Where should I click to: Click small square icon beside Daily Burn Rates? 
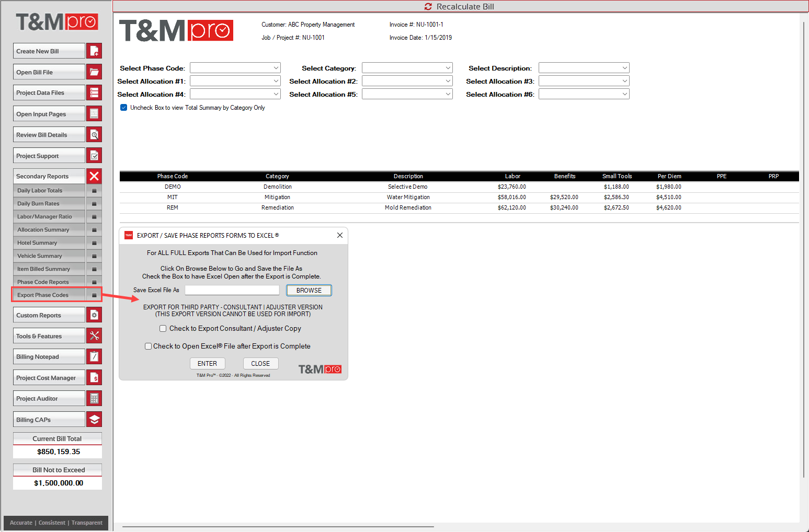(94, 204)
